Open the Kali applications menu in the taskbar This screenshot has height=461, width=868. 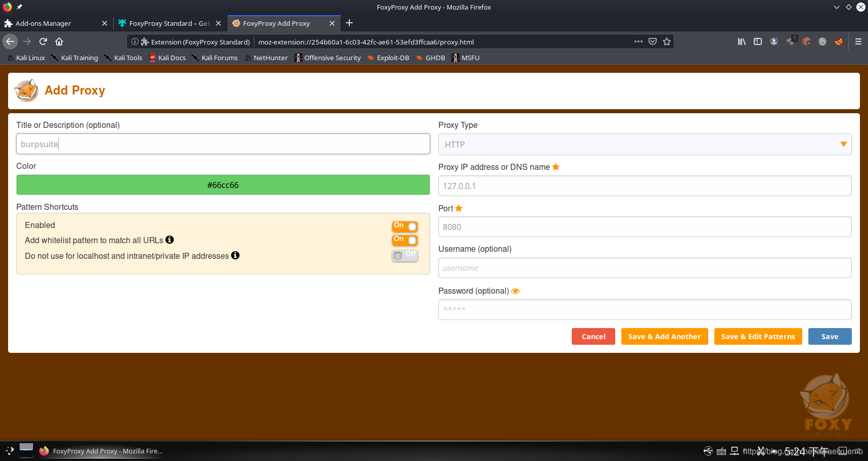10,450
